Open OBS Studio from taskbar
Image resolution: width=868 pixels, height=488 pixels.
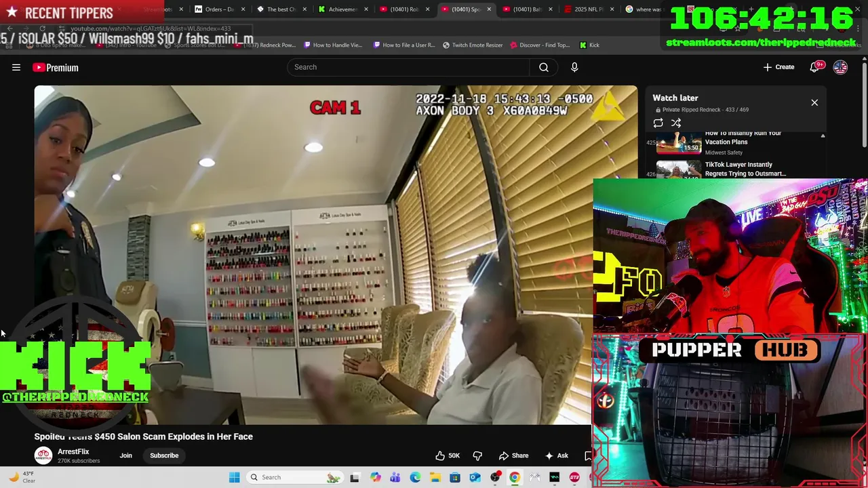[495, 477]
